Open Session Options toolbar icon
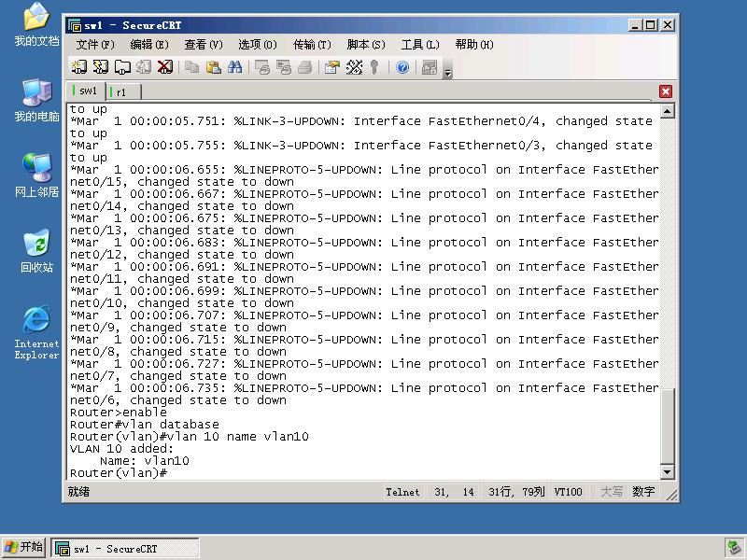Screen dimensions: 747x560 [x=332, y=67]
